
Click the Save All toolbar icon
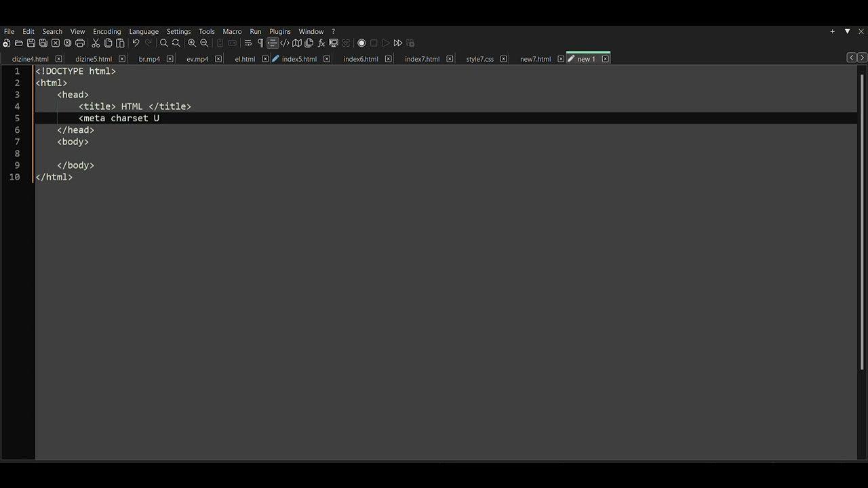tap(43, 43)
